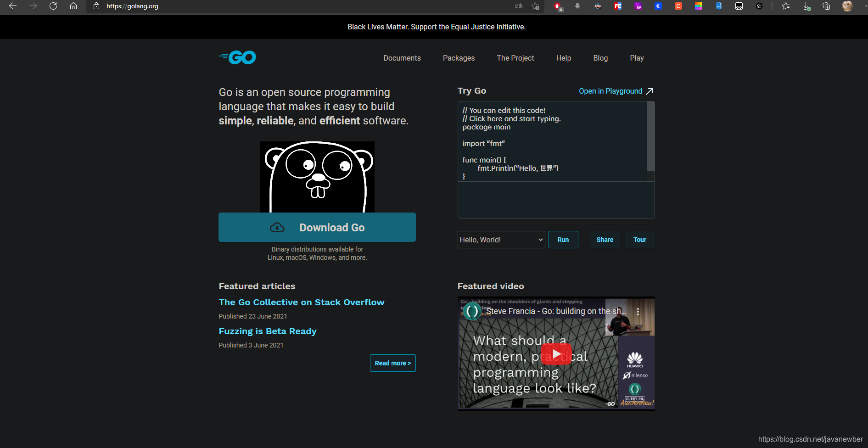Click inside the Go code editor
Viewport: 868px width, 448px height.
[552, 141]
